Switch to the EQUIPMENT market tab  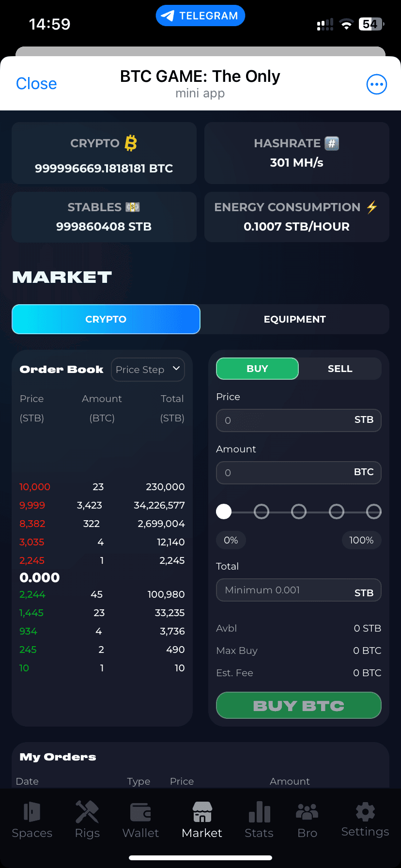294,319
